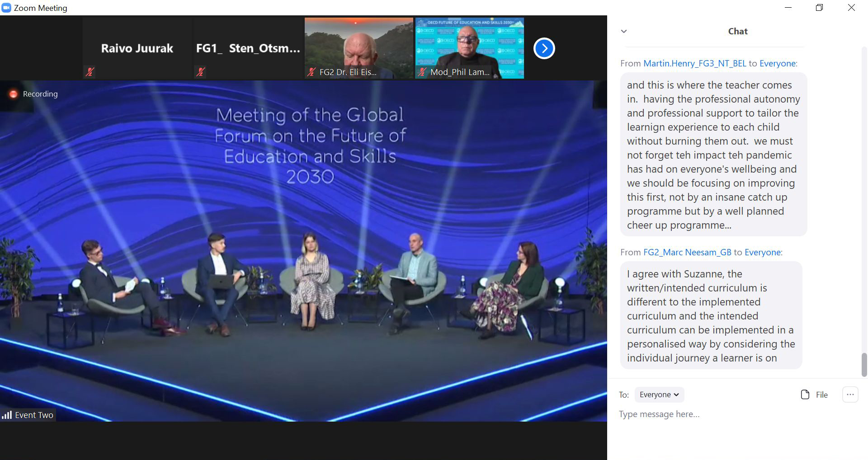The height and width of the screenshot is (460, 868).
Task: Click muted mic icon on FG1_ Sten_Otsm tile
Action: pyautogui.click(x=200, y=71)
